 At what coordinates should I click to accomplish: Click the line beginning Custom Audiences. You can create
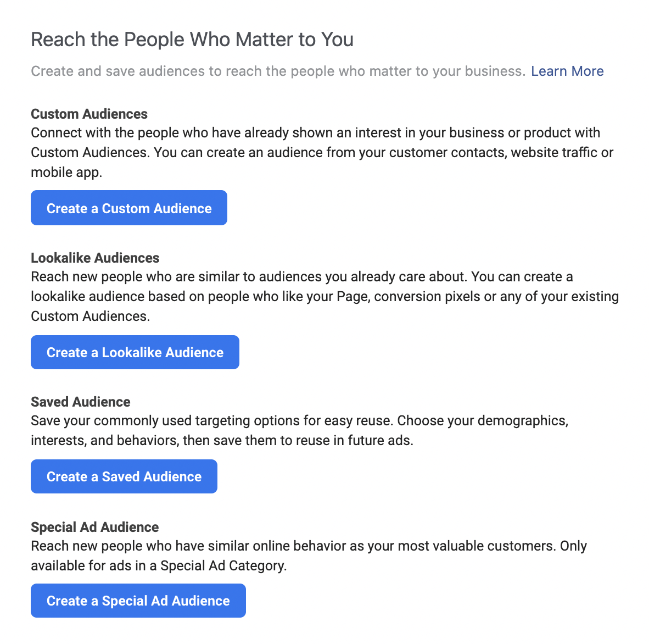pyautogui.click(x=322, y=152)
